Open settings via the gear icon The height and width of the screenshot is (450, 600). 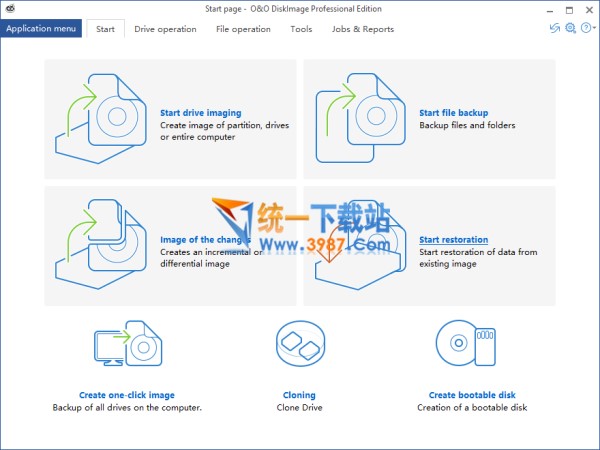570,28
